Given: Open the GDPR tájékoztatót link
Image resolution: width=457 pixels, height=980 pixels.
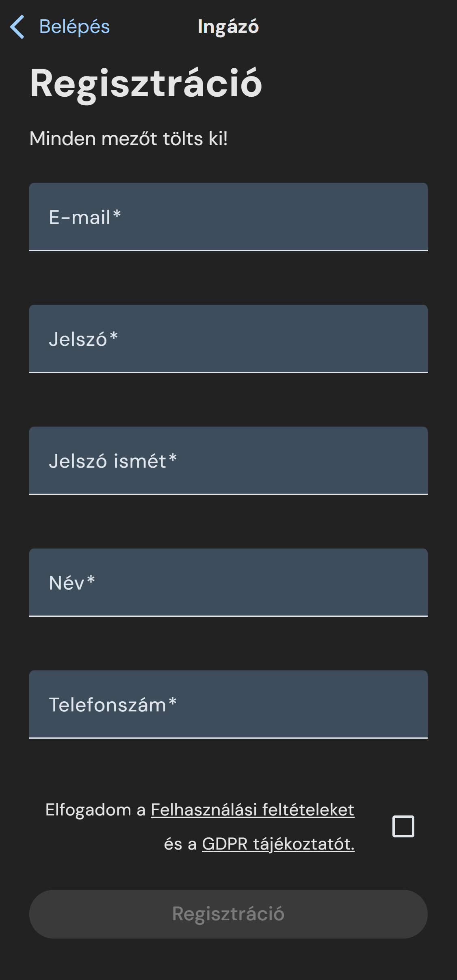Looking at the screenshot, I should [x=278, y=844].
